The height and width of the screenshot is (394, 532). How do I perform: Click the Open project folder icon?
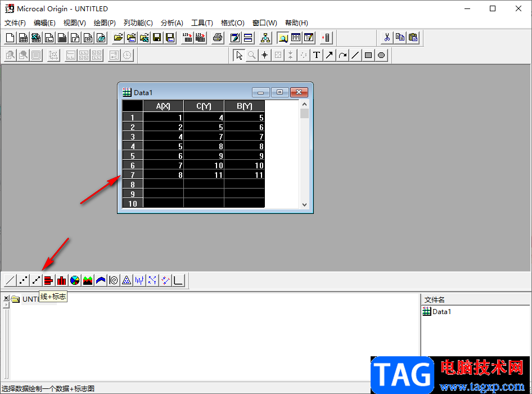coord(118,38)
